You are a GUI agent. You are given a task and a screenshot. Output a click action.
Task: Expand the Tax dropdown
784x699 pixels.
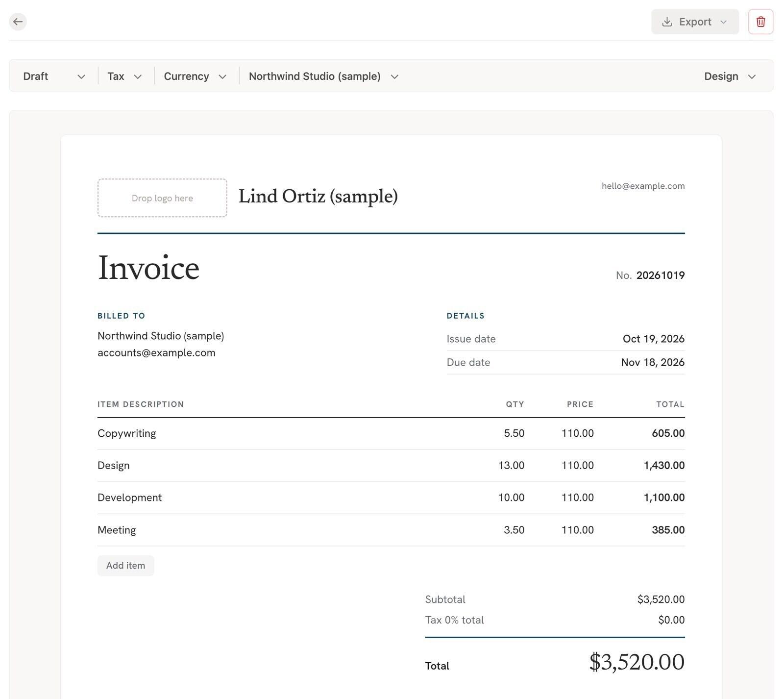click(124, 76)
